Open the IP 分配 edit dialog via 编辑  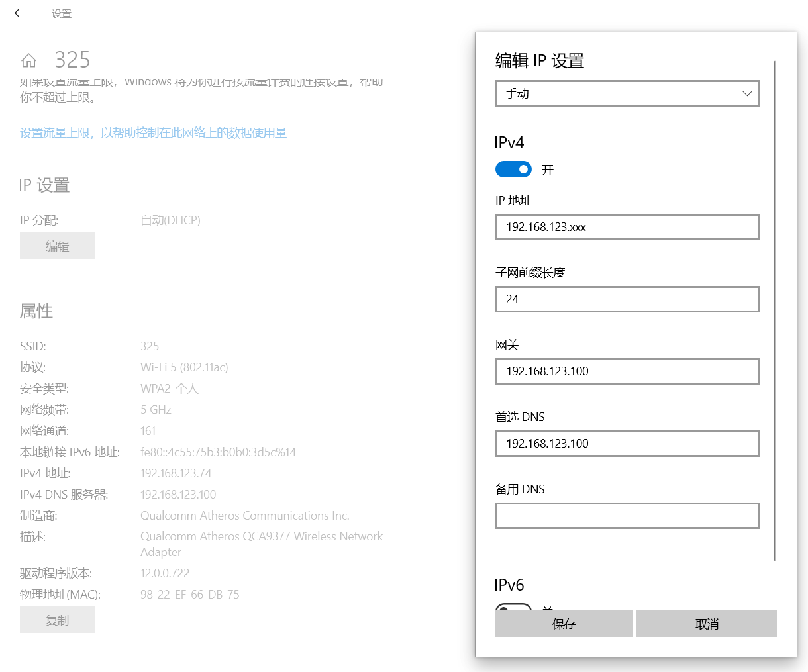pyautogui.click(x=57, y=246)
